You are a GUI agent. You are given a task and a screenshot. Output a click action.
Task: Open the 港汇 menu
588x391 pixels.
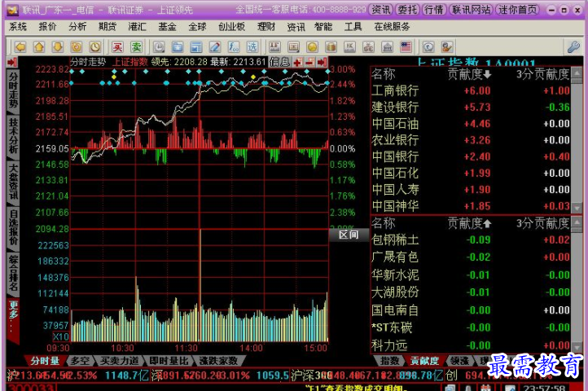[x=137, y=27]
